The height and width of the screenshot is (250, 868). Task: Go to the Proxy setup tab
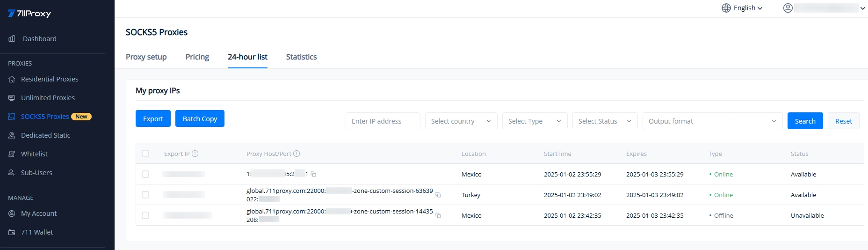pos(146,57)
